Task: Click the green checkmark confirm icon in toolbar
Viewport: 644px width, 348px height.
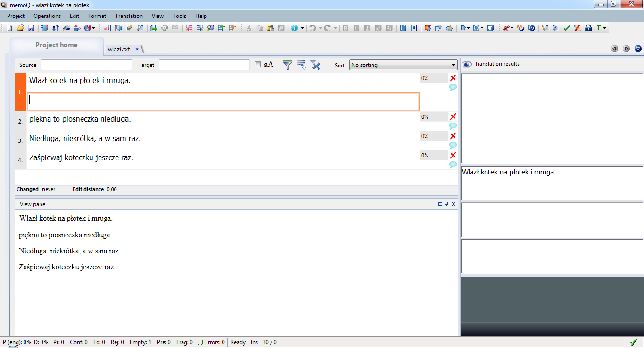Action: coord(567,28)
